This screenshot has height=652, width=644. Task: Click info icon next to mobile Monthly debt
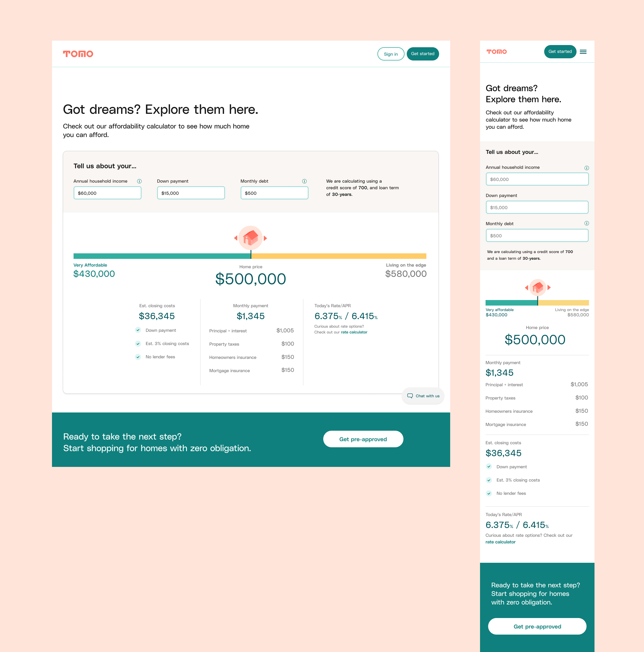pyautogui.click(x=586, y=223)
